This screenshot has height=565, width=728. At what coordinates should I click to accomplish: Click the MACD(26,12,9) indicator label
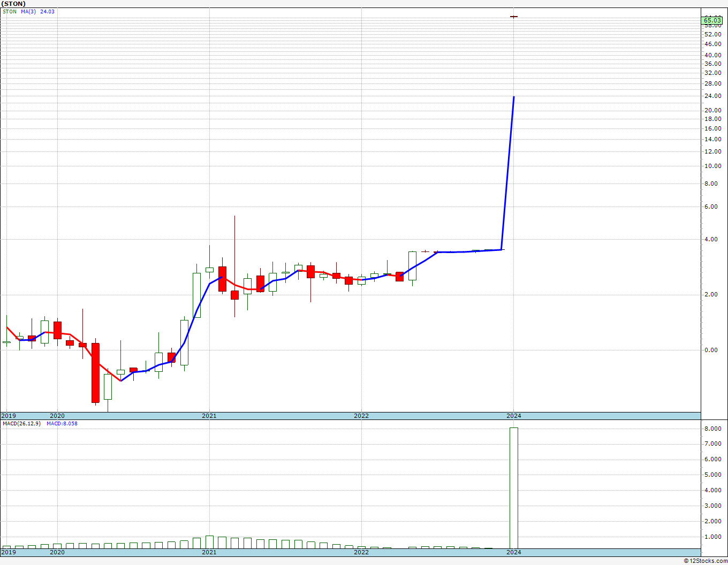tap(21, 424)
